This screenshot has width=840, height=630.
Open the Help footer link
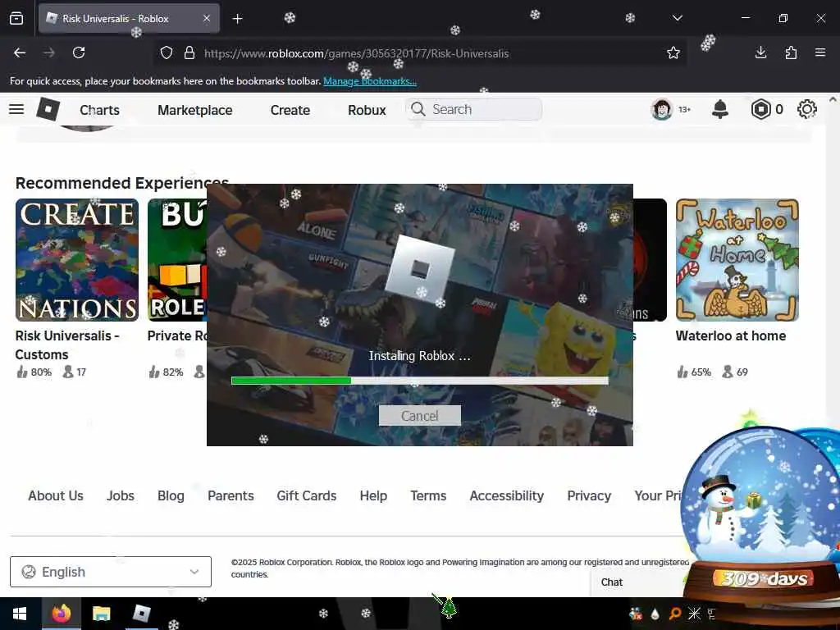373,495
